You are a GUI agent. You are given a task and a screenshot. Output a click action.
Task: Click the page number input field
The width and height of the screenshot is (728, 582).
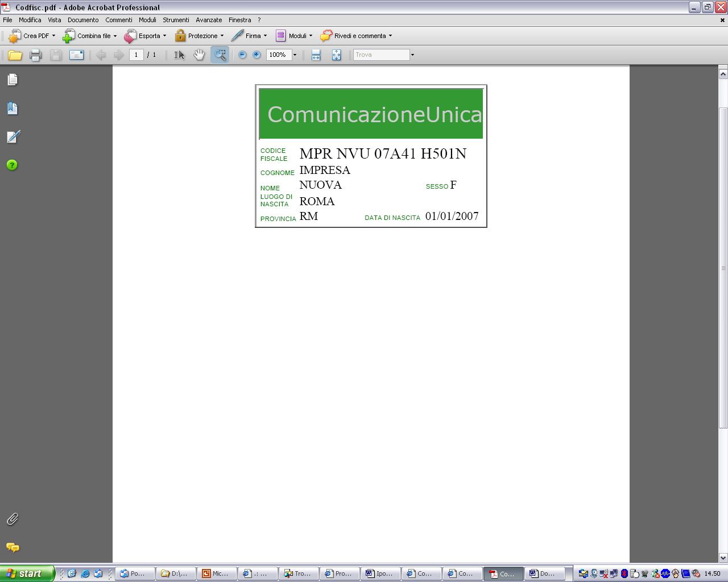pos(136,55)
